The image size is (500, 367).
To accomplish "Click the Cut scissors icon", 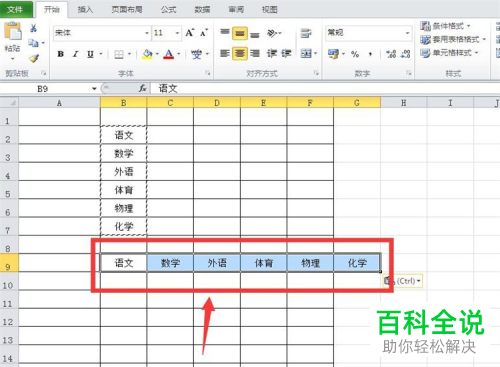I will (x=33, y=28).
